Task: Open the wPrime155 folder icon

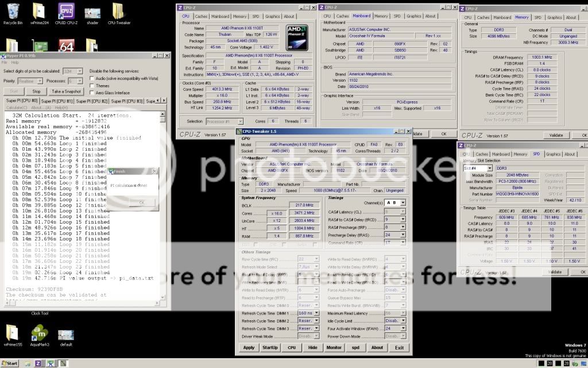Action: tap(12, 334)
